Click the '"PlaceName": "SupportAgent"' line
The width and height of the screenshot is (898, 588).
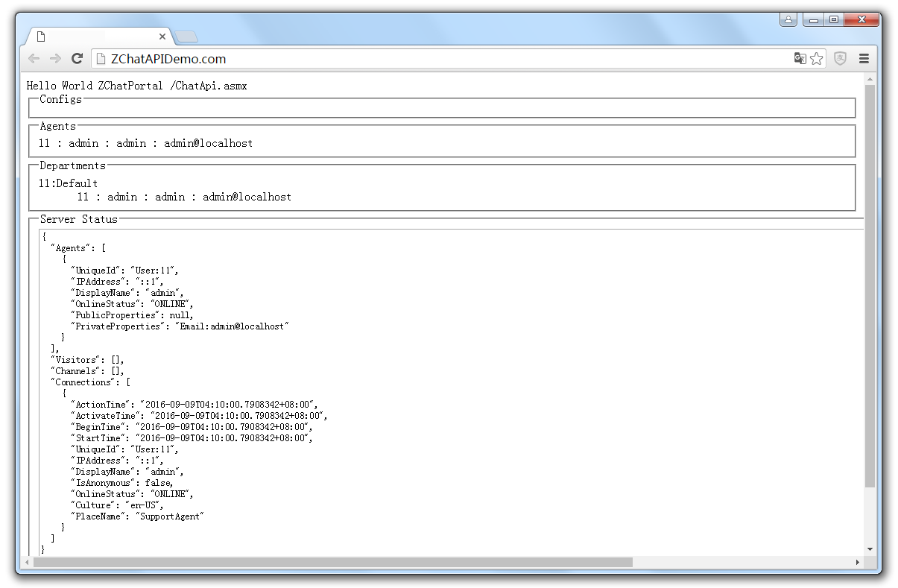(x=137, y=516)
